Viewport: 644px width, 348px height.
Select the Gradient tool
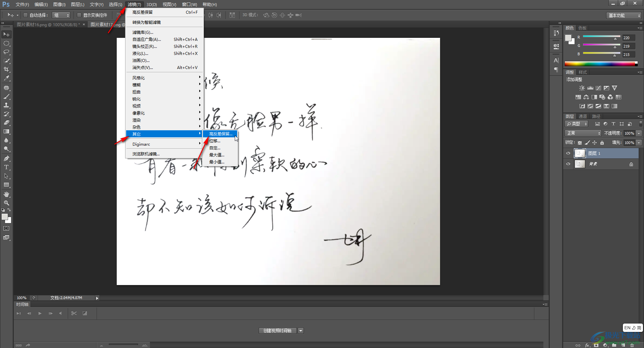click(6, 132)
